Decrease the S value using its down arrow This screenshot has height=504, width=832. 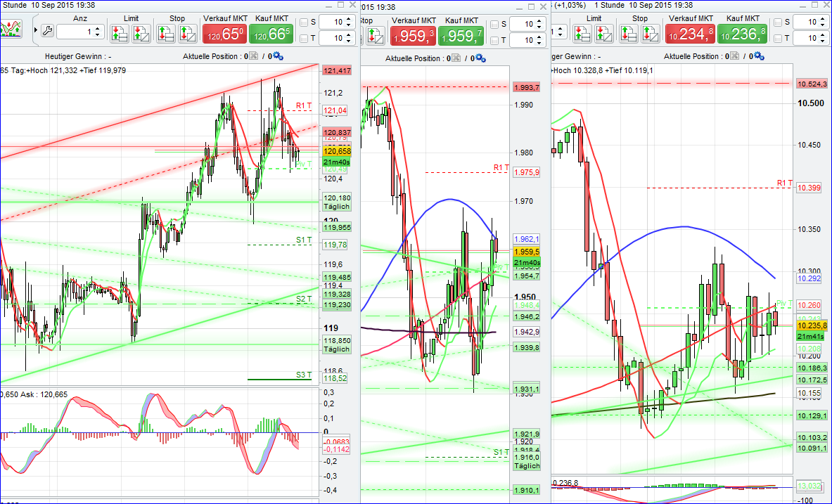pos(347,25)
